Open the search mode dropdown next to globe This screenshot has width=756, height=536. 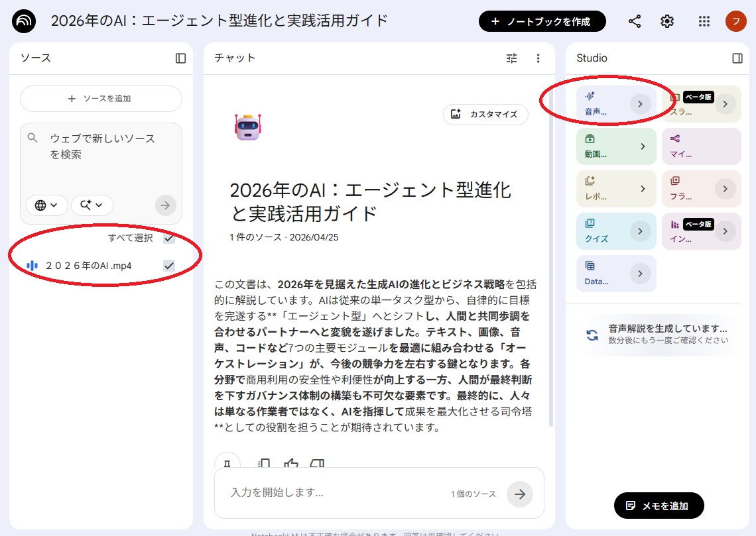(x=92, y=205)
